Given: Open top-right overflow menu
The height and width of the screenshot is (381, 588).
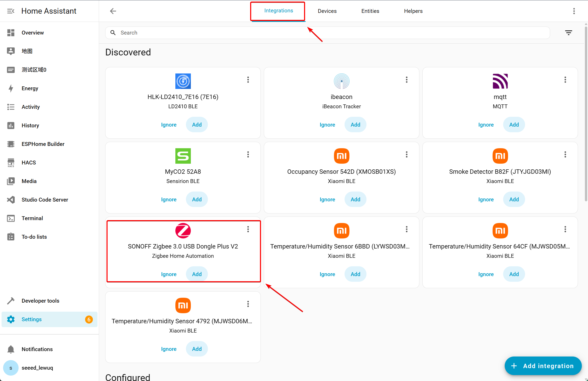Looking at the screenshot, I should [574, 11].
